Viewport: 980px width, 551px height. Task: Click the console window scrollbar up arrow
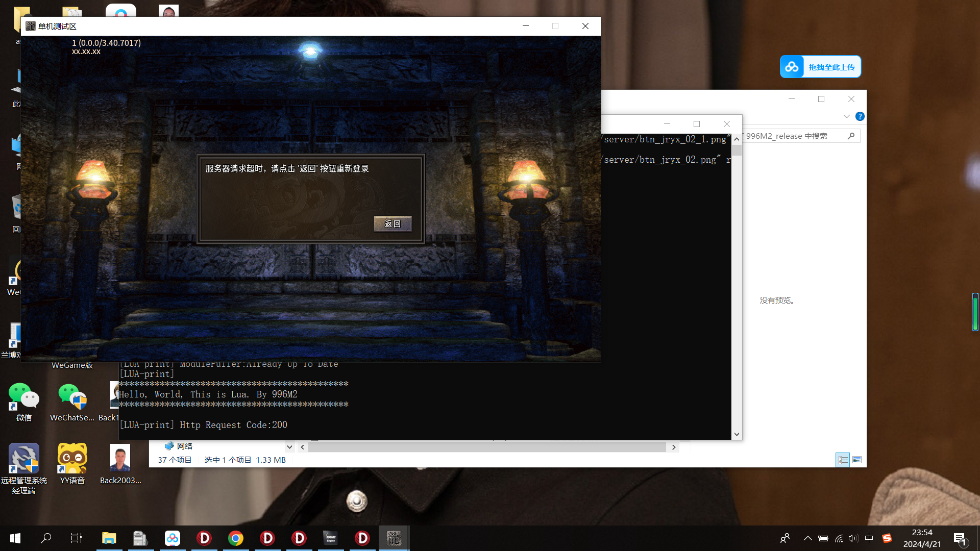point(737,139)
